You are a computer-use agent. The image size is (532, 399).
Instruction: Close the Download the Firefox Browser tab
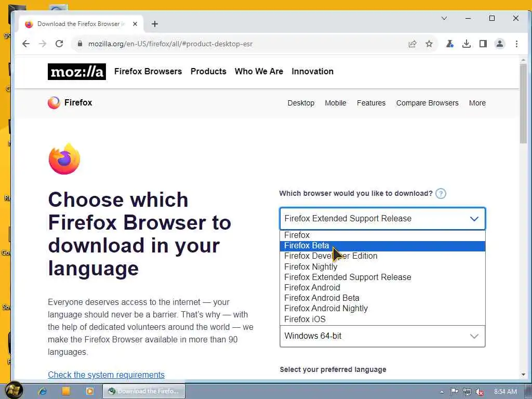point(135,24)
